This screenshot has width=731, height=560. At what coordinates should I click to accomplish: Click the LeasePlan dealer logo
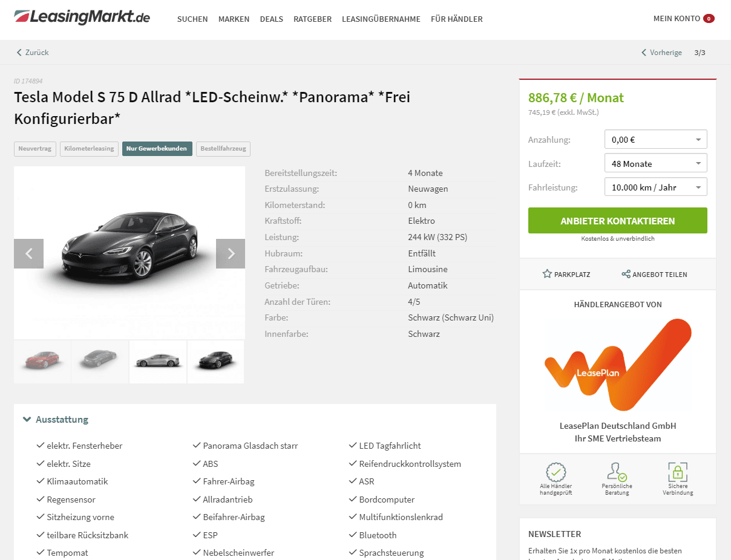click(x=617, y=364)
